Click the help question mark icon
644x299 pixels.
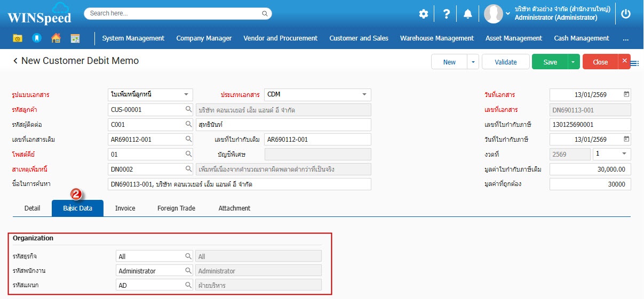tap(447, 14)
